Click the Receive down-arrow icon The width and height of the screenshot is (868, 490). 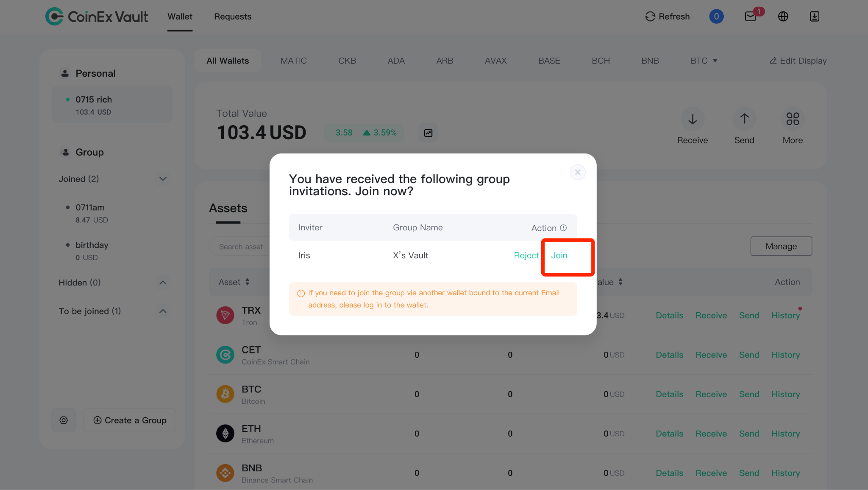click(x=693, y=119)
